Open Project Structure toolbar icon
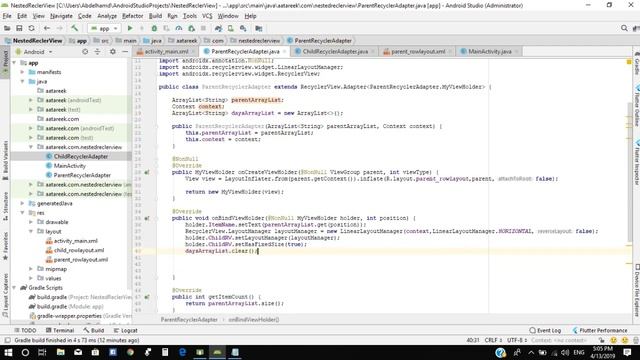 pos(258,28)
